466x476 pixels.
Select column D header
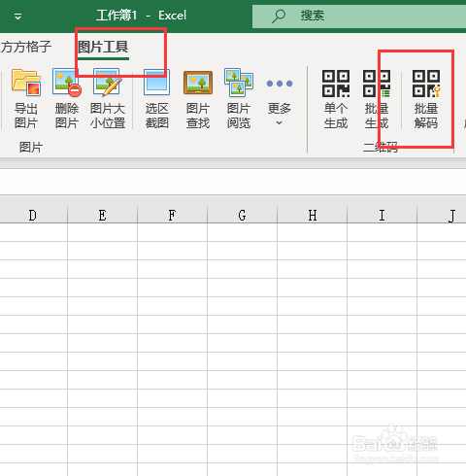[x=33, y=214]
